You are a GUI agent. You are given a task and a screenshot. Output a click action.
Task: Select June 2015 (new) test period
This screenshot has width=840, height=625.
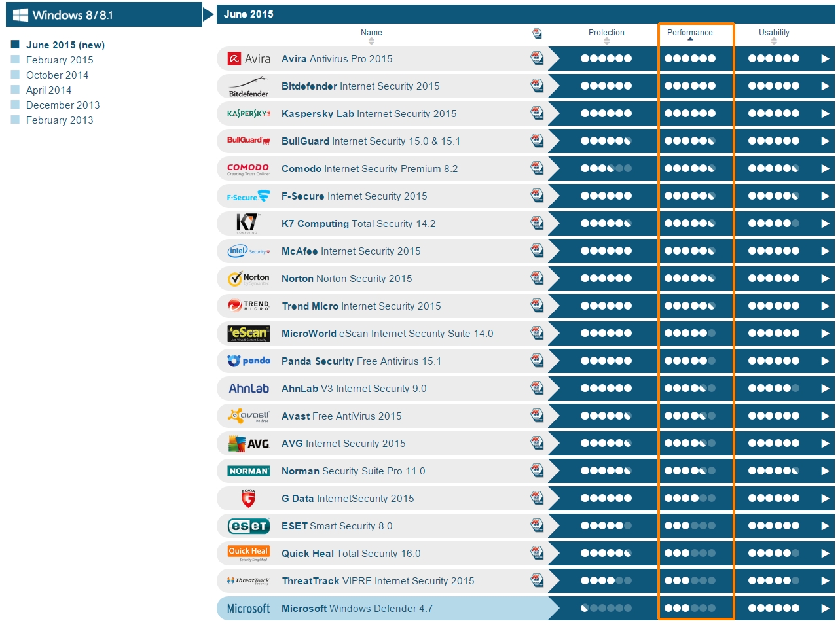[65, 45]
